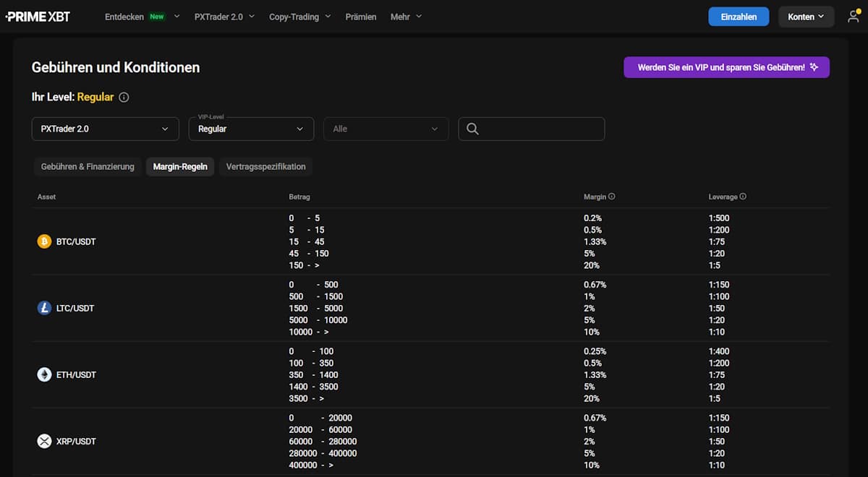Click the Bitcoin BTC/USDT coin icon
Image resolution: width=868 pixels, height=477 pixels.
click(x=44, y=241)
